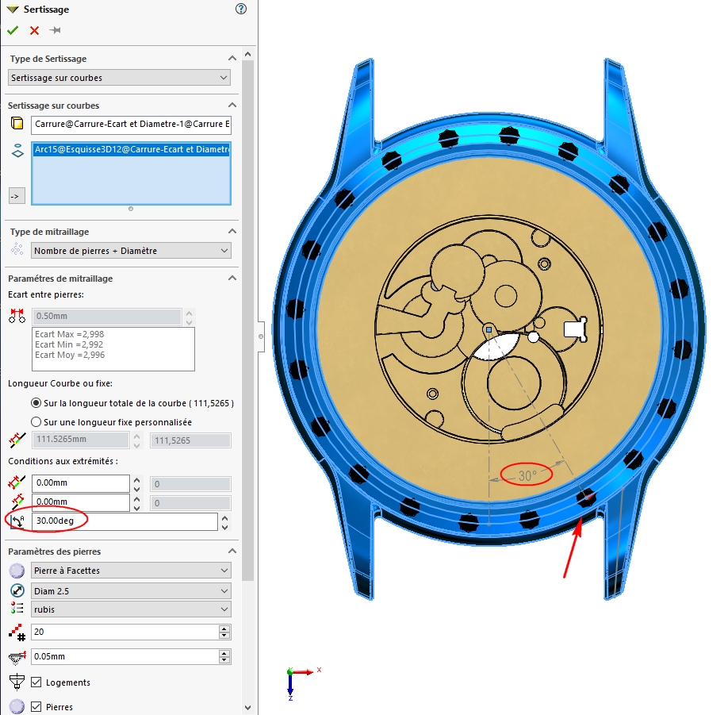Toggle the Pierres checkbox

(x=36, y=707)
